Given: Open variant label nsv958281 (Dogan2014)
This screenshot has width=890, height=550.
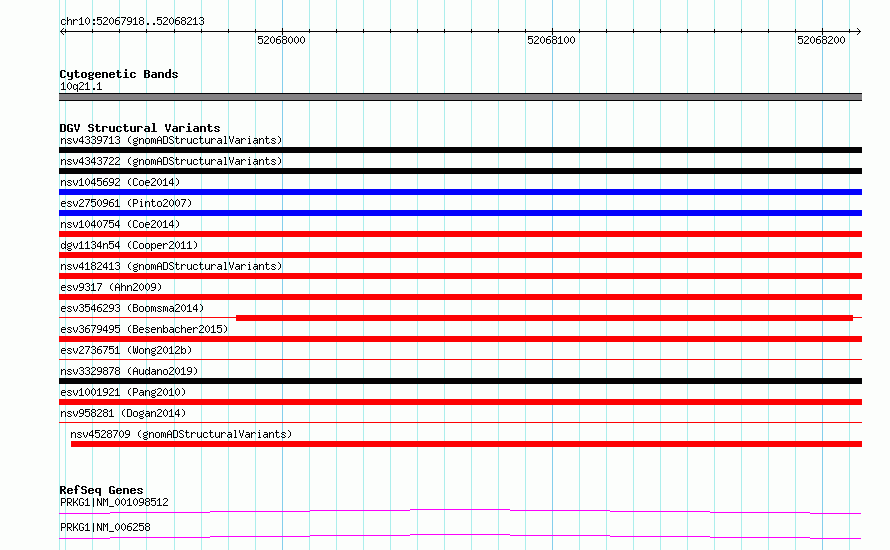Looking at the screenshot, I should coord(123,413).
